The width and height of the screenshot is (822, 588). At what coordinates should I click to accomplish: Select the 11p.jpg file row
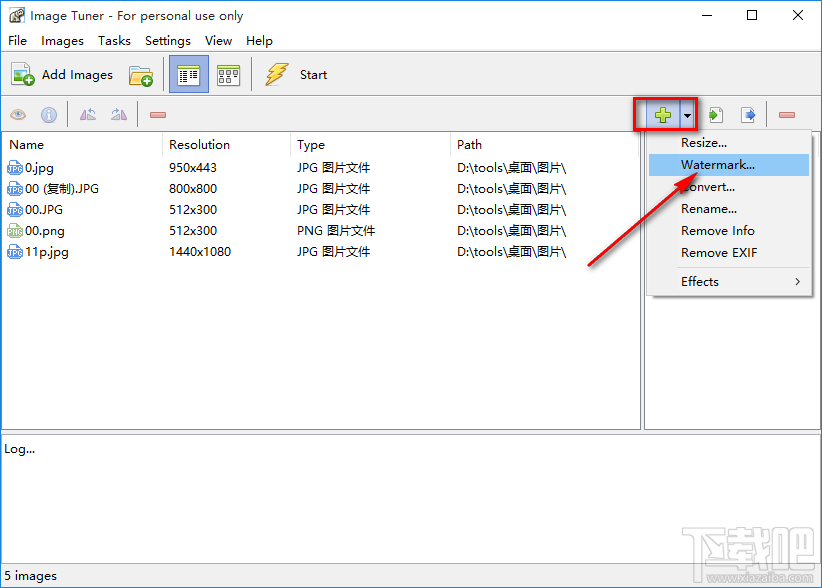tap(320, 252)
